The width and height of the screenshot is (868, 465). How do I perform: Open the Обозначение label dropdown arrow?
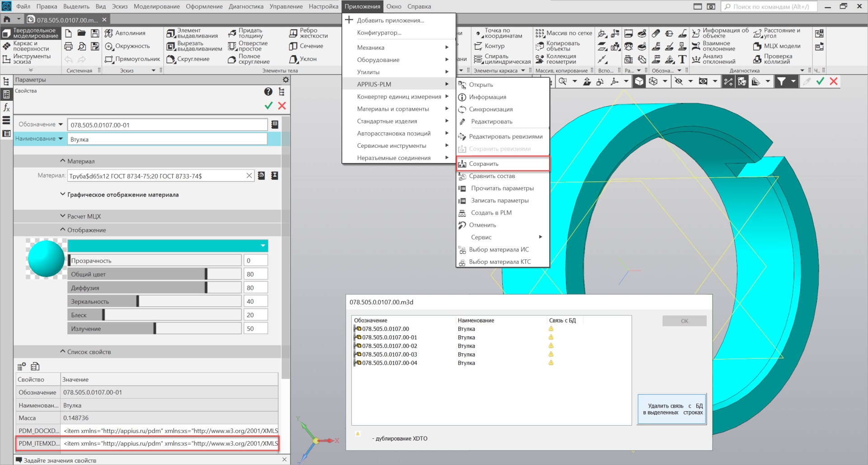[61, 124]
